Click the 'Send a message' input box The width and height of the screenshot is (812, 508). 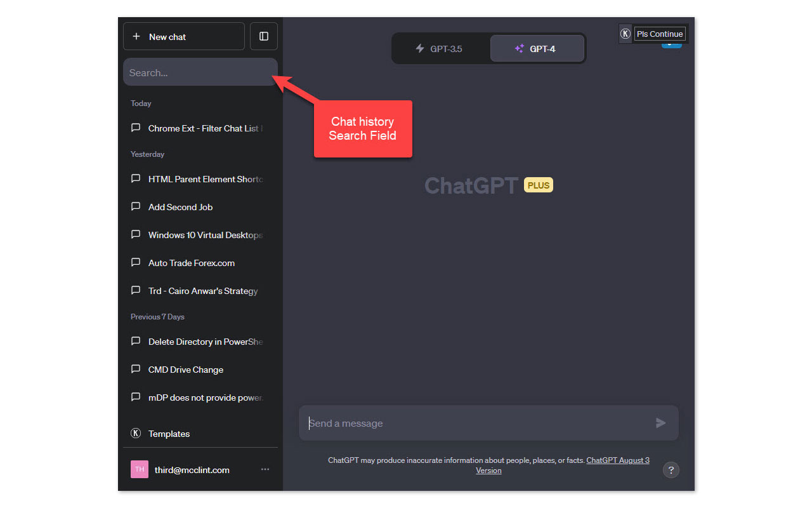488,423
